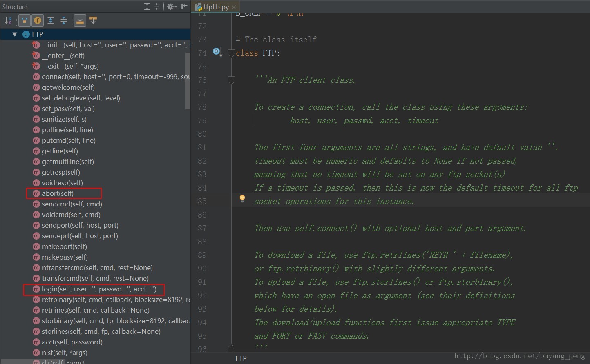Click the voidresp method icon
This screenshot has width=590, height=364.
click(36, 183)
